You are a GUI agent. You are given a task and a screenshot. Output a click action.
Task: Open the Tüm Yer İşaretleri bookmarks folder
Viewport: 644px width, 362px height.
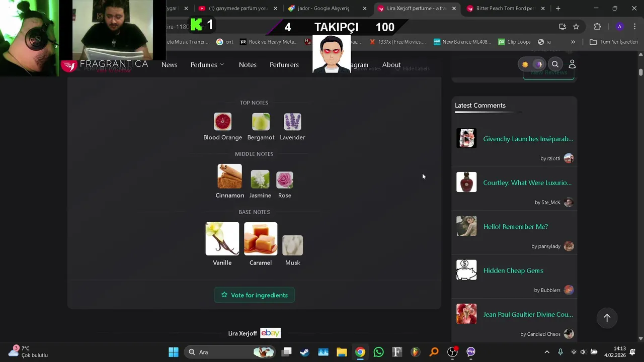pos(613,42)
